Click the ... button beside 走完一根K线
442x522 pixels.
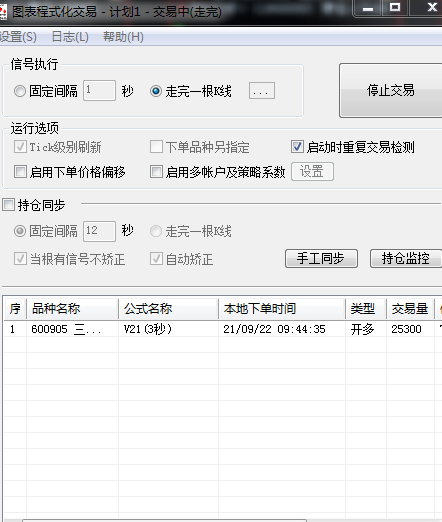click(x=262, y=91)
